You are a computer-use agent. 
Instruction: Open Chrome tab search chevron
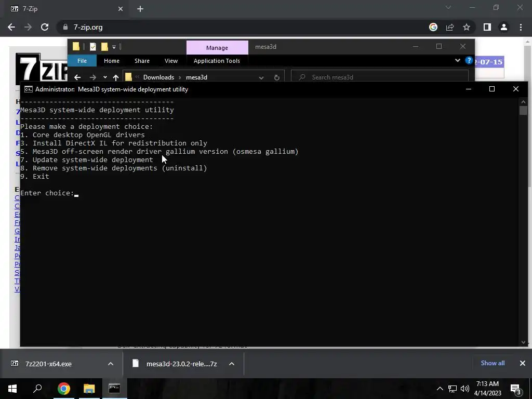pyautogui.click(x=448, y=7)
